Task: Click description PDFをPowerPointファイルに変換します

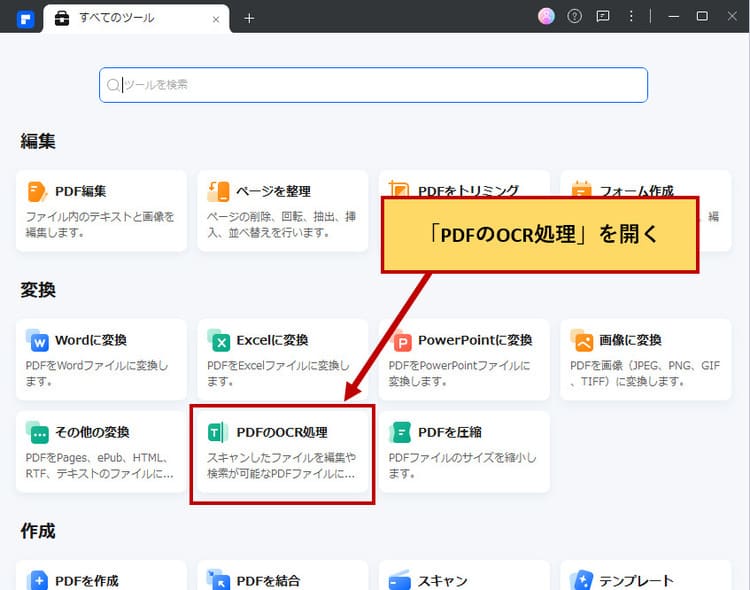Action: pos(460,373)
